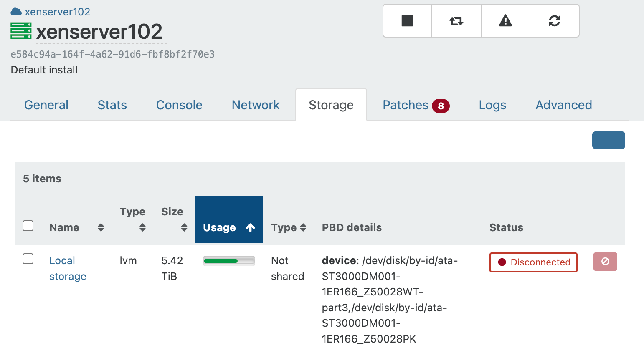Select the Storage tab
644x363 pixels.
pos(331,105)
